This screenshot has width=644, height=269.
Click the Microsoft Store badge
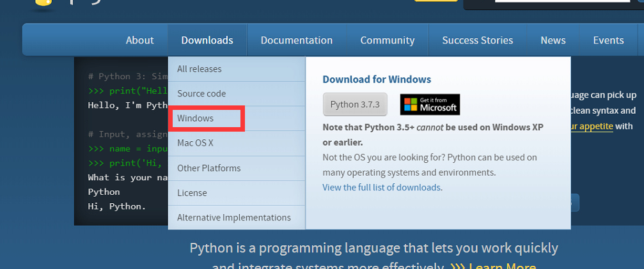[430, 104]
